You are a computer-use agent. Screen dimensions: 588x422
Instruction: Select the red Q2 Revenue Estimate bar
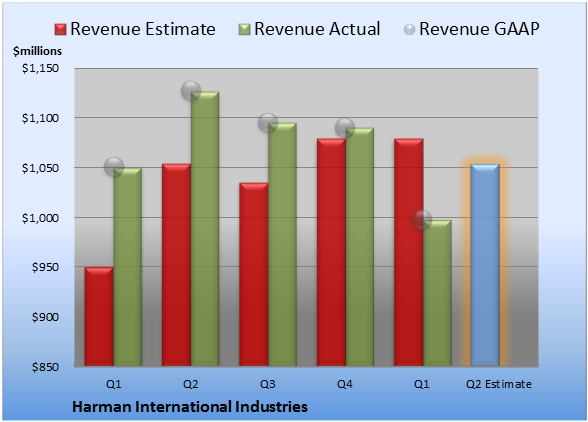point(176,265)
